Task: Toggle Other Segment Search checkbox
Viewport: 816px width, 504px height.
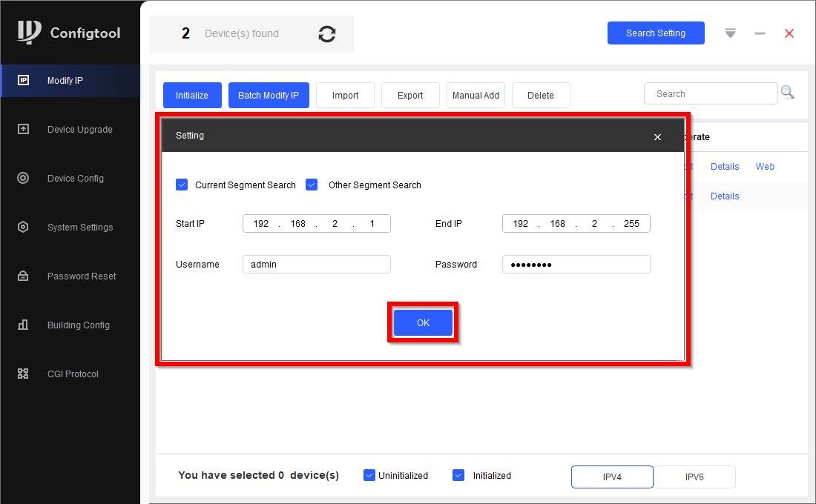Action: coord(312,185)
